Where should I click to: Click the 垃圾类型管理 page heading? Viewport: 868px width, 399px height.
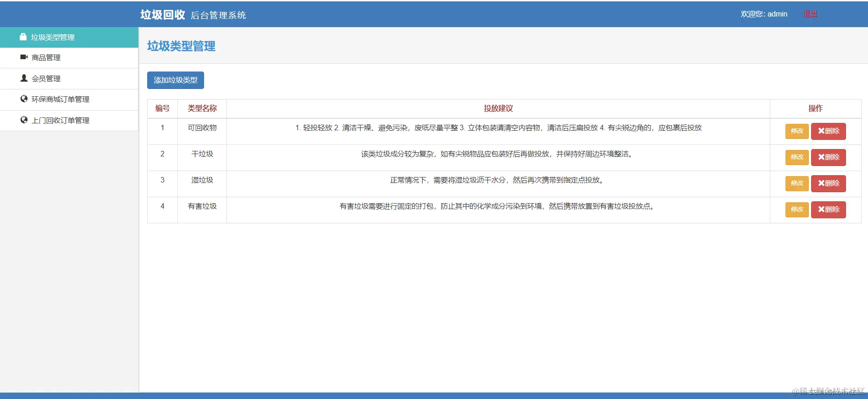(181, 46)
